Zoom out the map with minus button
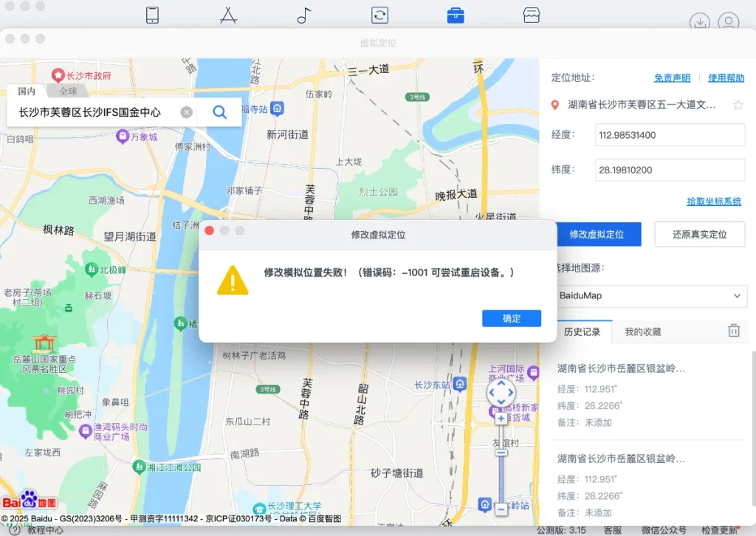756x536 pixels. point(501,509)
